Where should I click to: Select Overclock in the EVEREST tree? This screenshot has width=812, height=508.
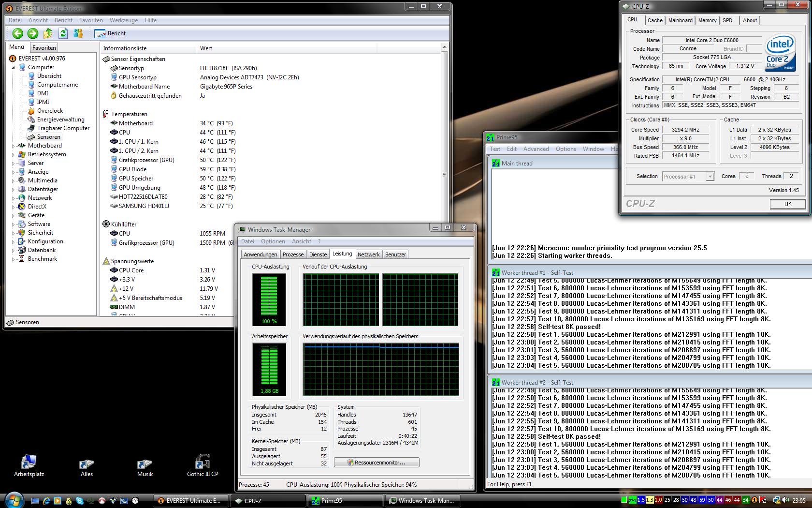pos(50,111)
